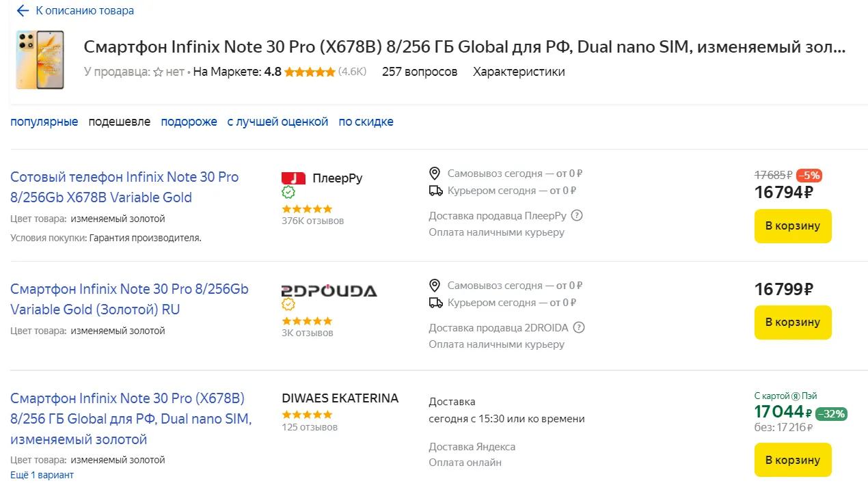Click the ПлеерРу store logo icon
Viewport: 868px width, 494px height.
(293, 178)
